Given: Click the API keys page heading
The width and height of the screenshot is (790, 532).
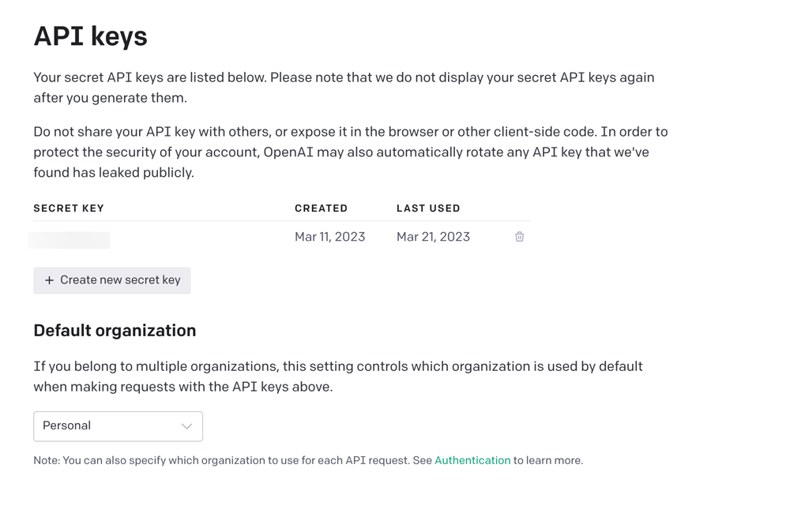Looking at the screenshot, I should (90, 36).
